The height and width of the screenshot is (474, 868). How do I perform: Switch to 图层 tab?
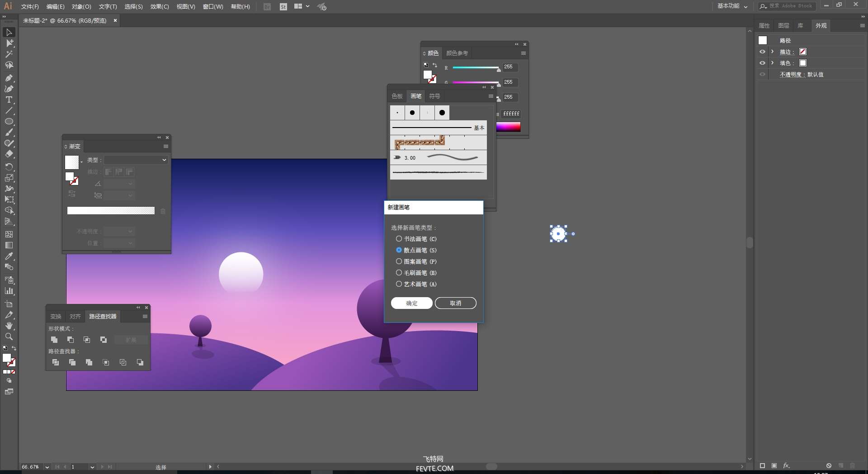click(x=783, y=25)
